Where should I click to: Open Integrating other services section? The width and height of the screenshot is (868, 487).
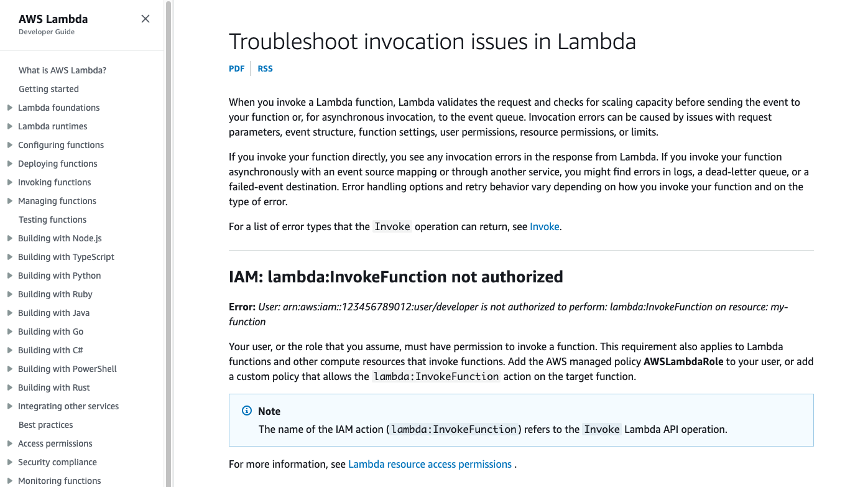point(68,406)
